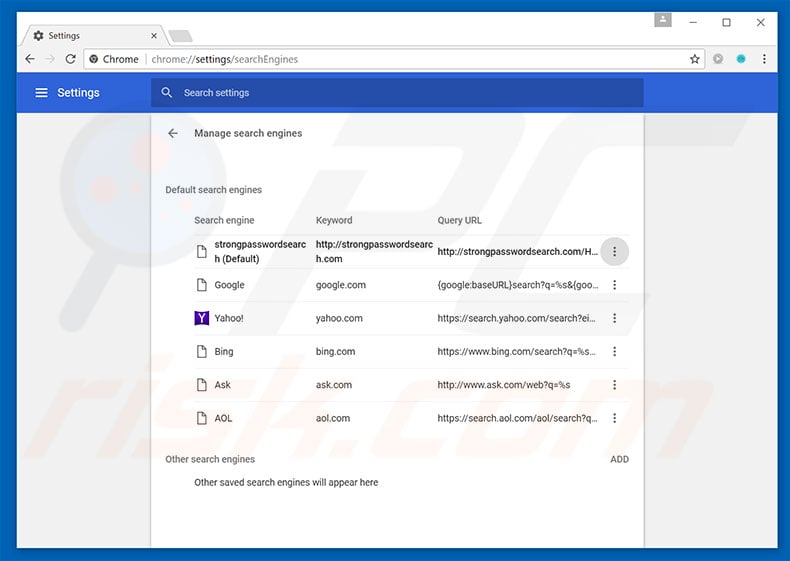Select the Google search engine name

(229, 285)
